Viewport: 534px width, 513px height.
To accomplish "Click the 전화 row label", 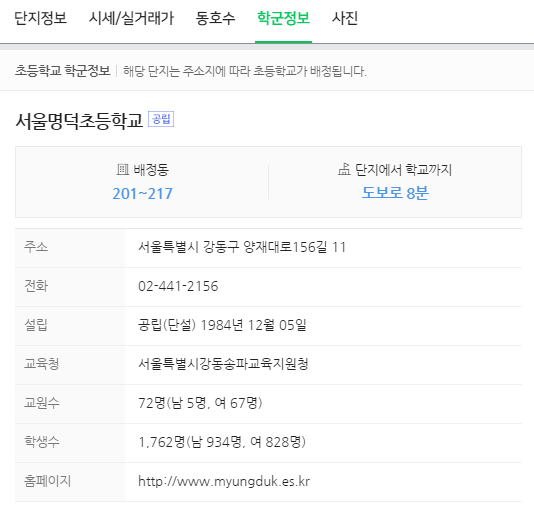I will [36, 286].
